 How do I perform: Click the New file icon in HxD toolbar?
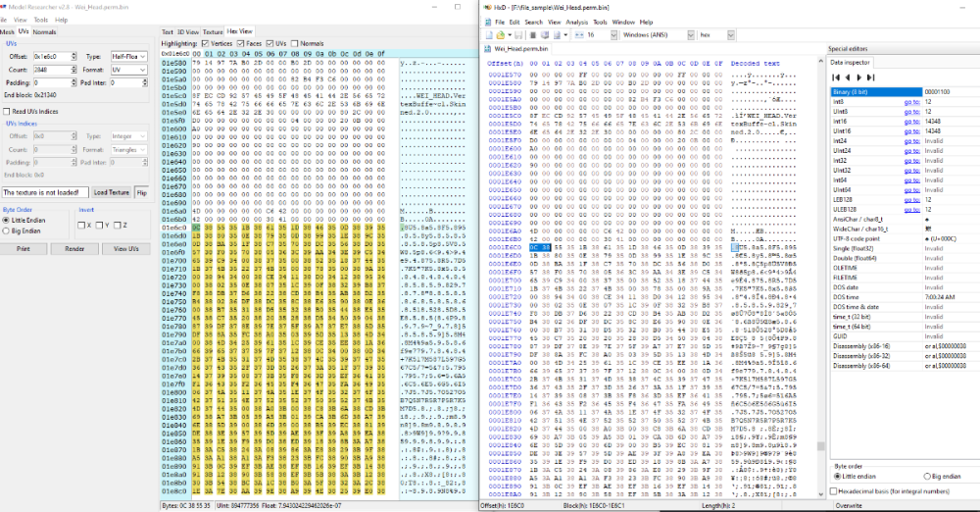coord(489,35)
